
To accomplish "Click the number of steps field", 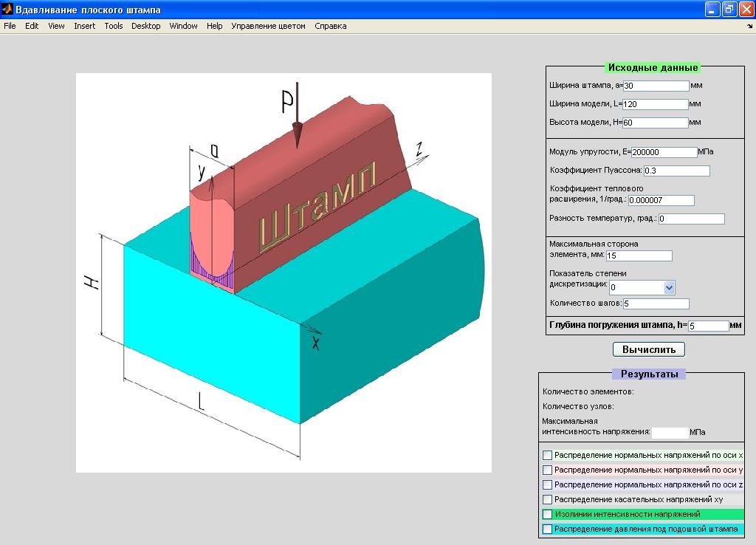I will pos(656,304).
